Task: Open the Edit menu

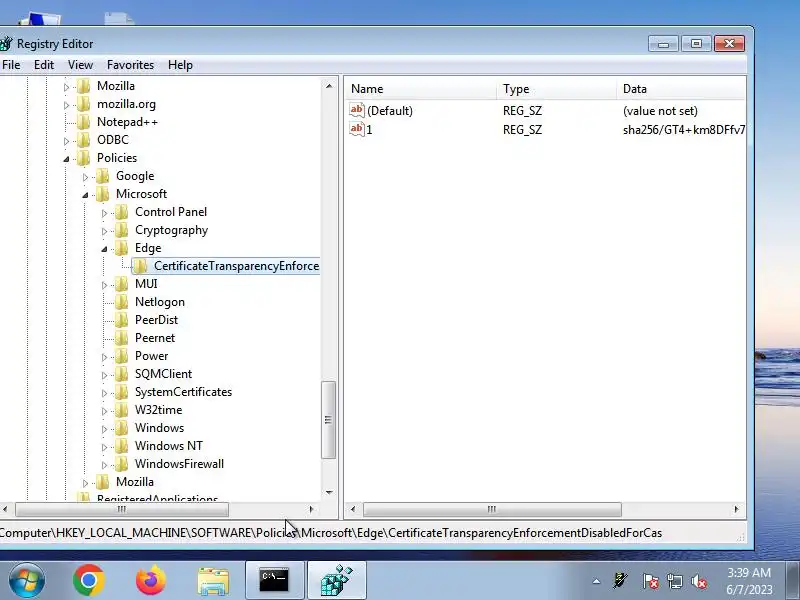Action: coord(44,65)
